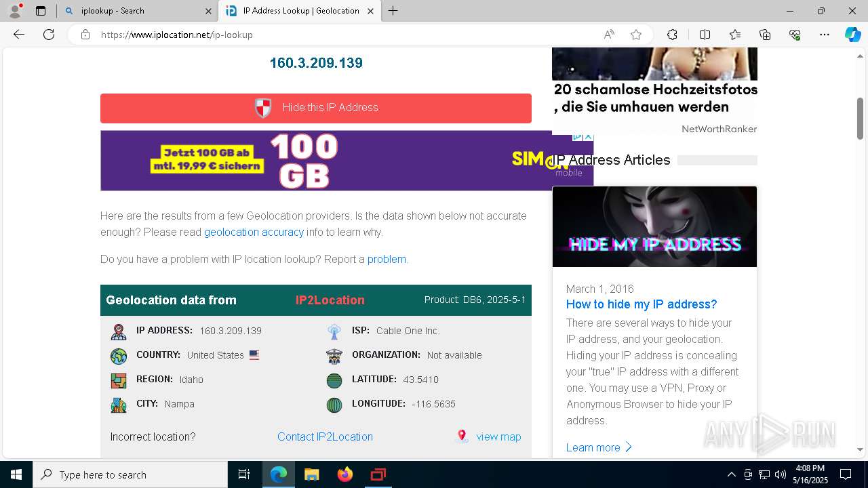Open a new browser tab

(x=393, y=11)
